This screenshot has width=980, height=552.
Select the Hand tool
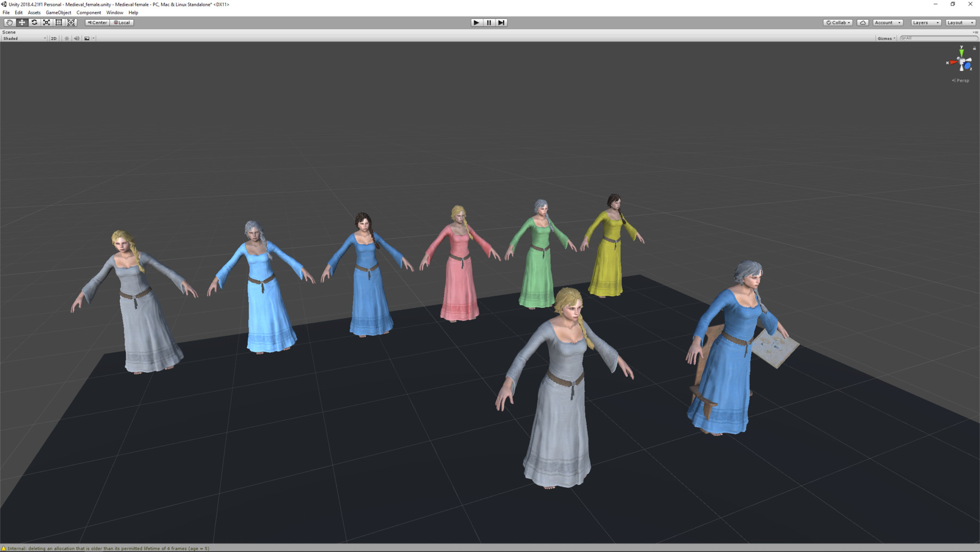pyautogui.click(x=9, y=22)
